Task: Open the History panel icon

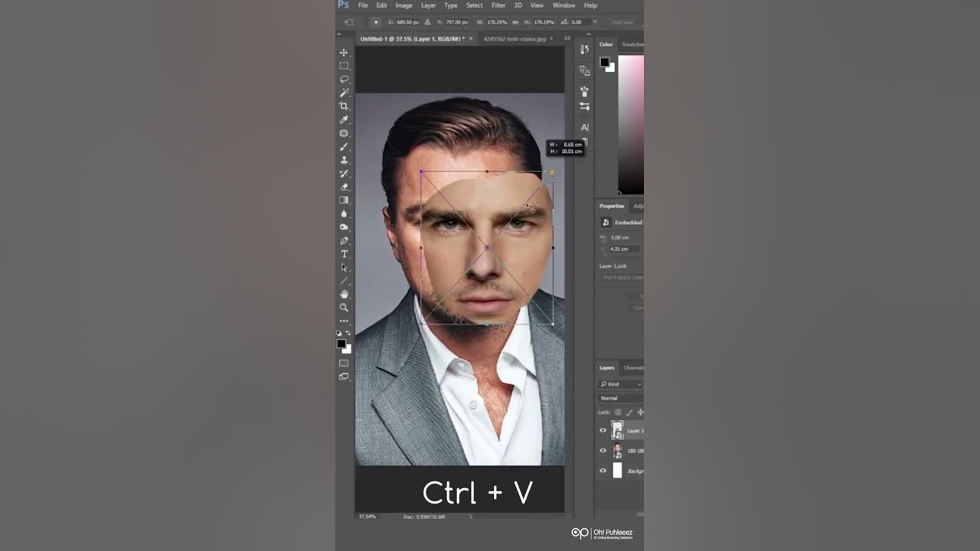Action: click(x=585, y=50)
